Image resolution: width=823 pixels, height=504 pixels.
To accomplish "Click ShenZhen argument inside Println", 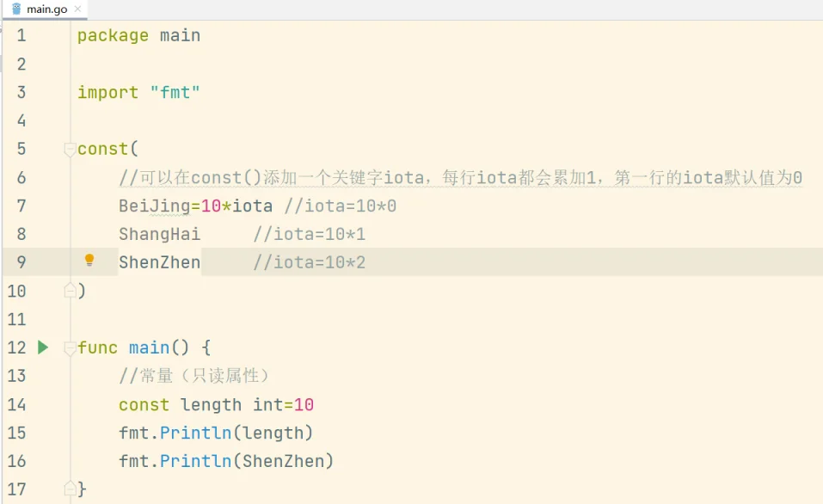I will (x=283, y=461).
